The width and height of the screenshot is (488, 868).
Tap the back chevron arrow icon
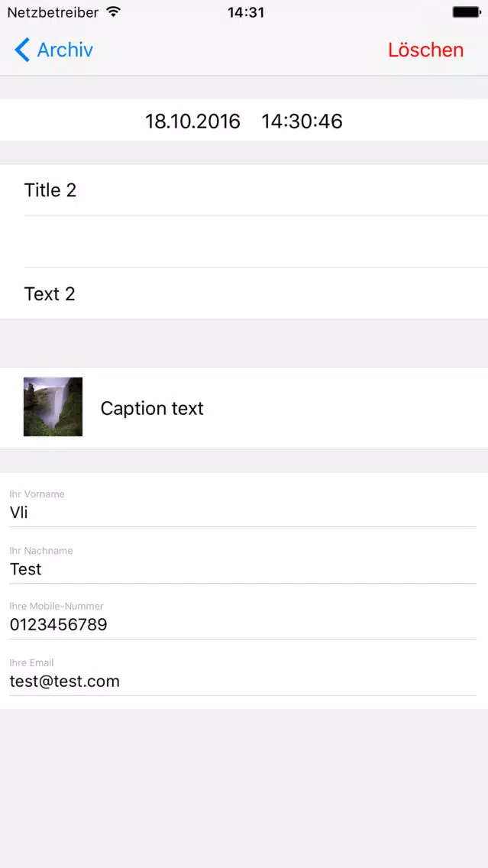pyautogui.click(x=21, y=50)
